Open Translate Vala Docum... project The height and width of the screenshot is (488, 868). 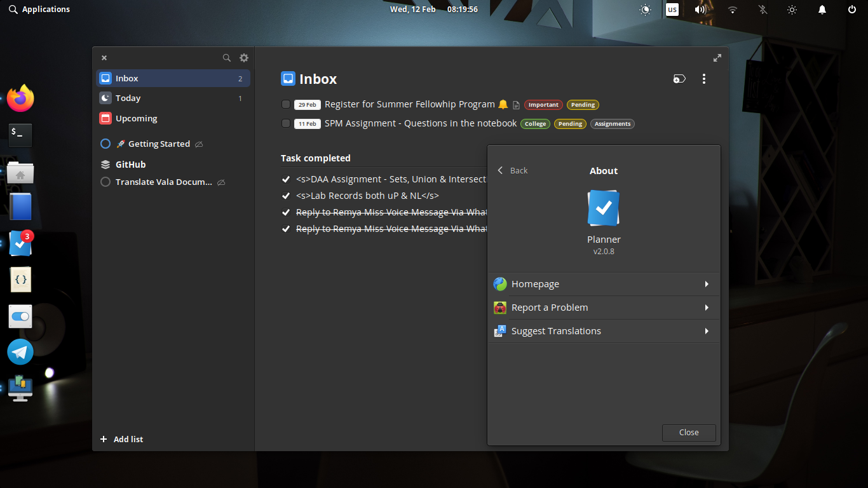coord(164,182)
